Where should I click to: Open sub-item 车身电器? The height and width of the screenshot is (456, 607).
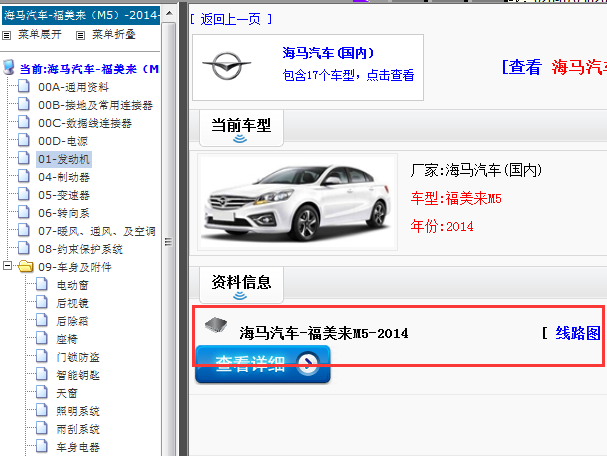(78, 447)
